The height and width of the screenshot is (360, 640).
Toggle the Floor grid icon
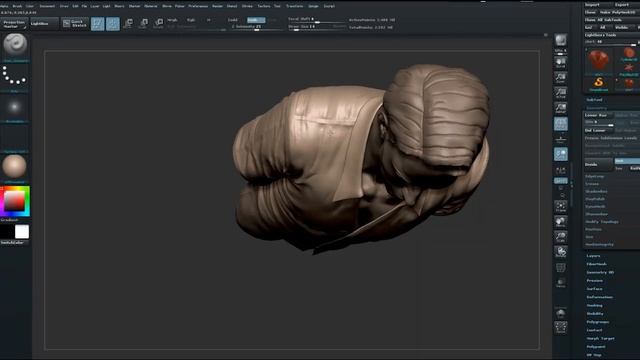click(x=561, y=139)
